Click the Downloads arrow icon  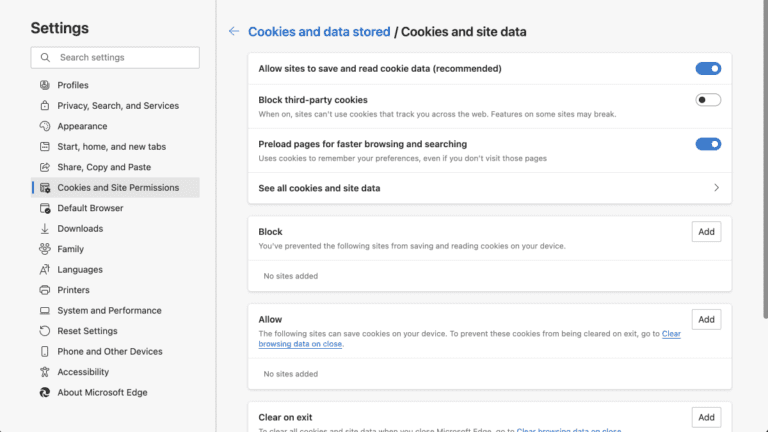point(45,229)
